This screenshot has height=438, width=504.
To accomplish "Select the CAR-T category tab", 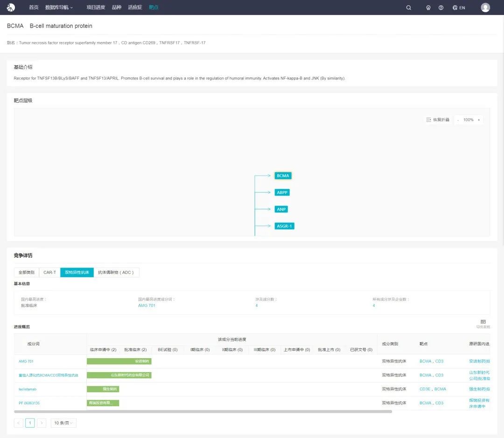I will pos(49,272).
